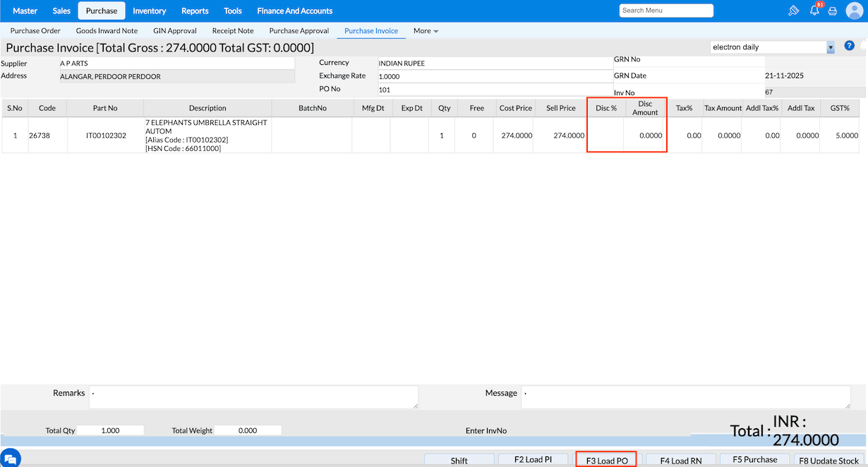Click into the Message text area
This screenshot has width=868, height=467.
pos(686,397)
